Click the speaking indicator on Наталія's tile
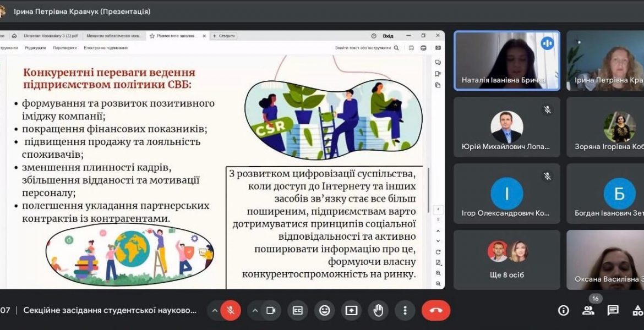The height and width of the screenshot is (330, 644). pos(547,43)
